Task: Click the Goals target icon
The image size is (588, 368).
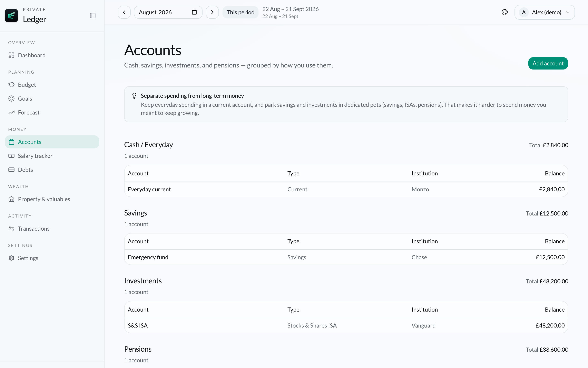Action: click(11, 99)
